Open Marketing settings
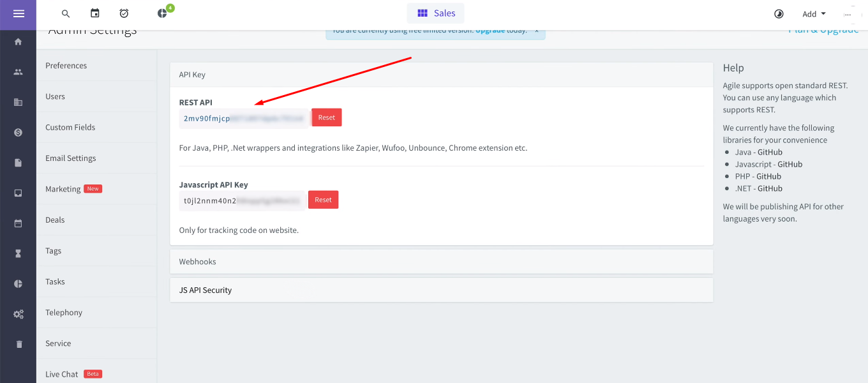This screenshot has height=383, width=868. [96, 189]
